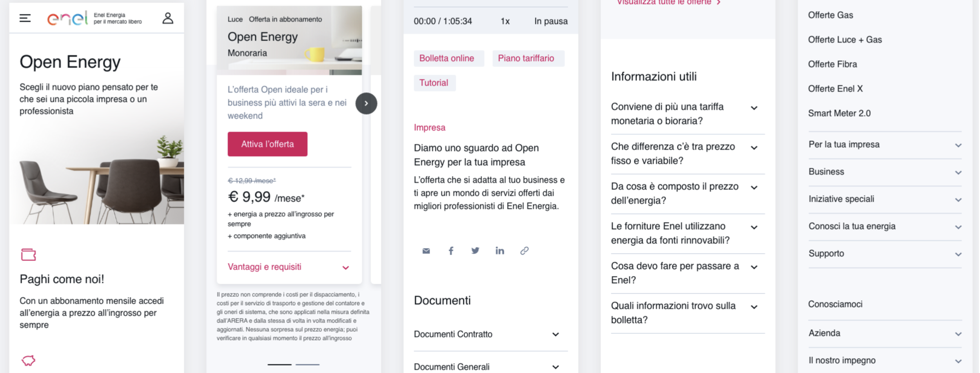Expand Per la tua impresa menu
Screen dimensions: 980x373
[x=885, y=145]
